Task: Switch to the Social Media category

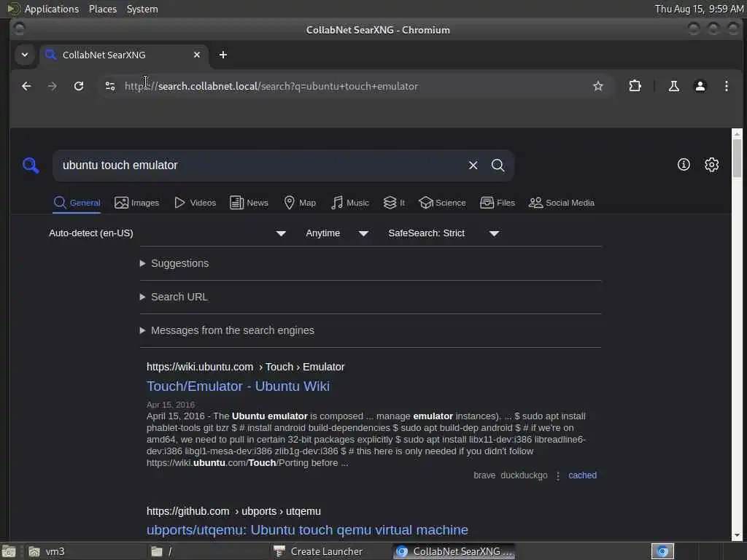Action: [x=562, y=203]
